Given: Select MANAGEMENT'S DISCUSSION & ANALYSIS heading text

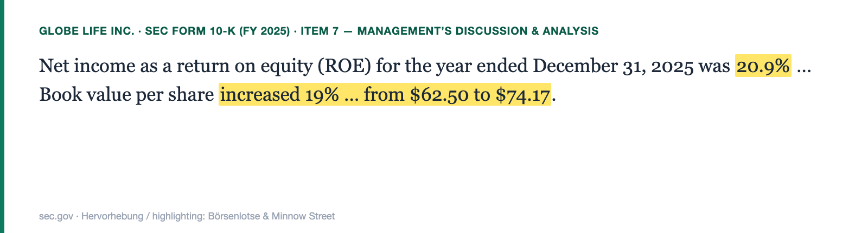Looking at the screenshot, I should [478, 31].
